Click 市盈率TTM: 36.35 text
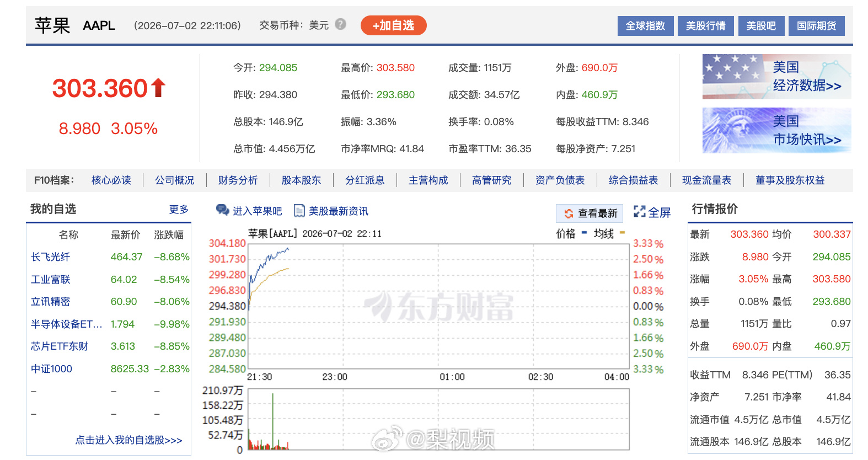Screen dimensions: 868x460 pos(490,149)
